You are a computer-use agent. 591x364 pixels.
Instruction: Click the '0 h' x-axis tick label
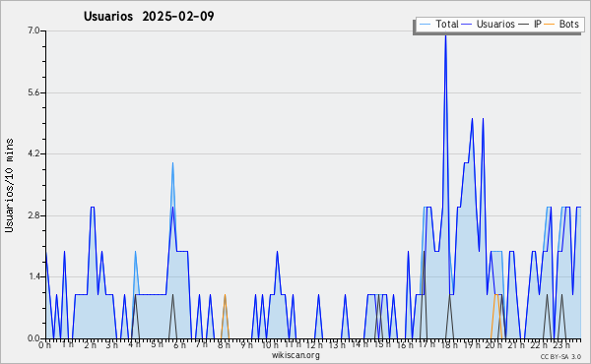point(44,344)
